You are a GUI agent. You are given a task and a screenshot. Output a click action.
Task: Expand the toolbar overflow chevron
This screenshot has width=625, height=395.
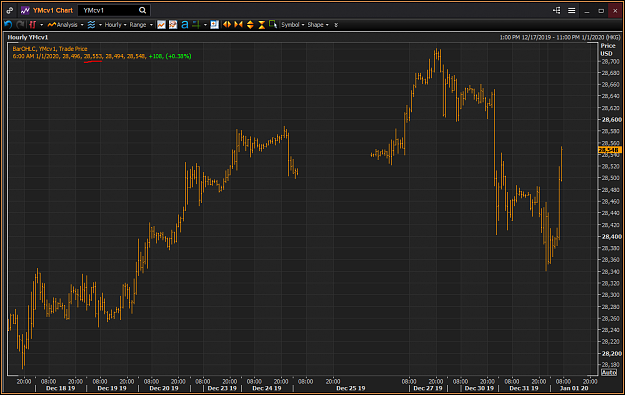coord(336,25)
